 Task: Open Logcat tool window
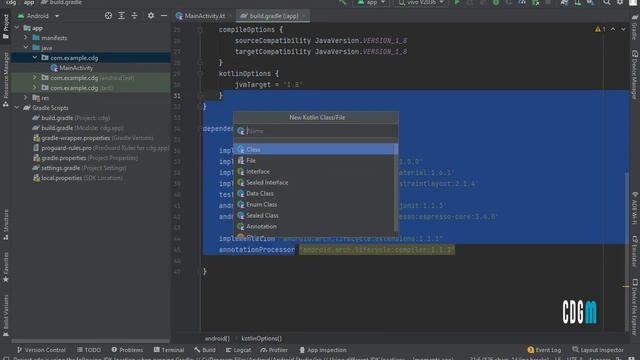point(238,350)
